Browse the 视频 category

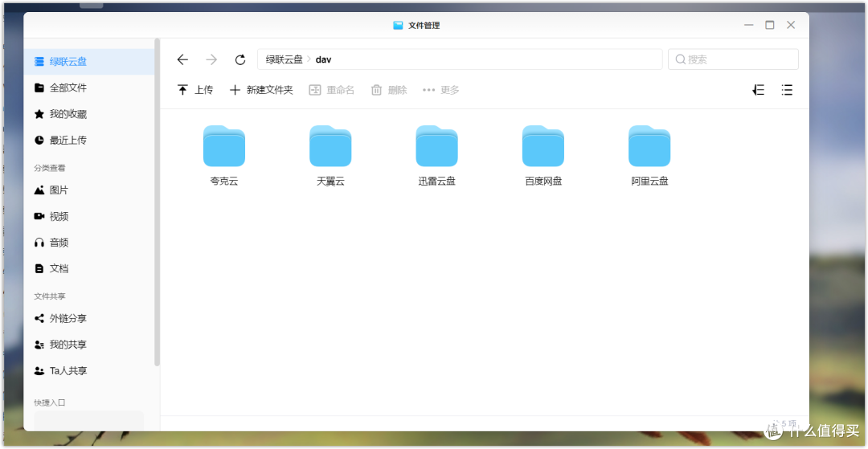click(x=89, y=216)
